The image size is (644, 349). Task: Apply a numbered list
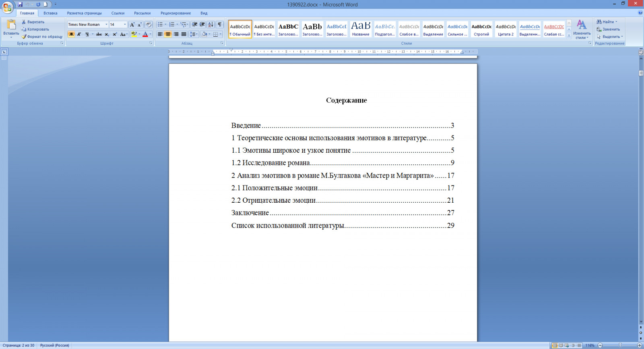pyautogui.click(x=172, y=25)
